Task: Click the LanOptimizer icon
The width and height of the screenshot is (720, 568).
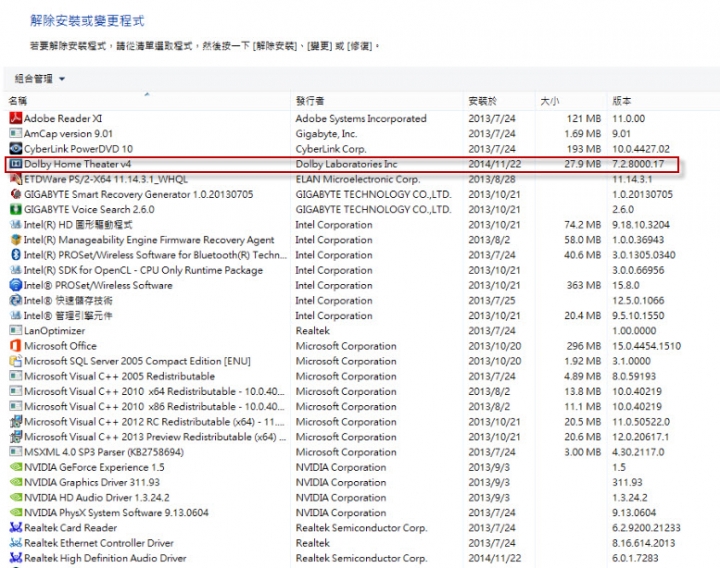Action: coord(16,331)
